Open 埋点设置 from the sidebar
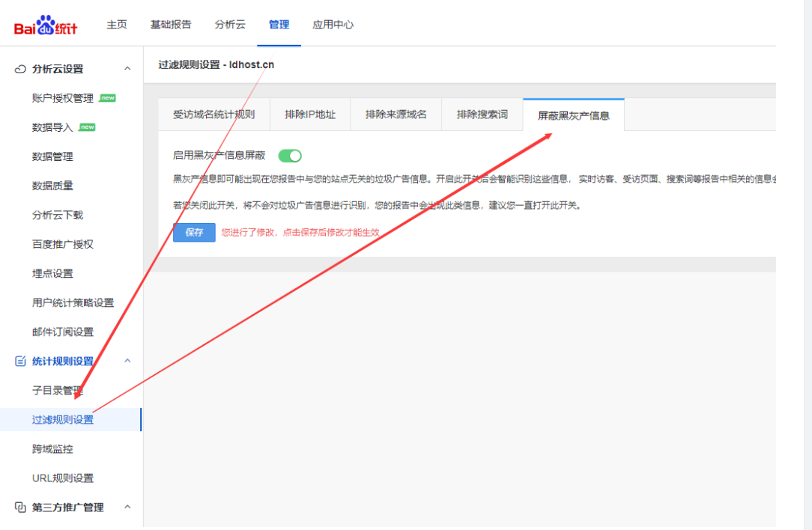 pyautogui.click(x=52, y=274)
